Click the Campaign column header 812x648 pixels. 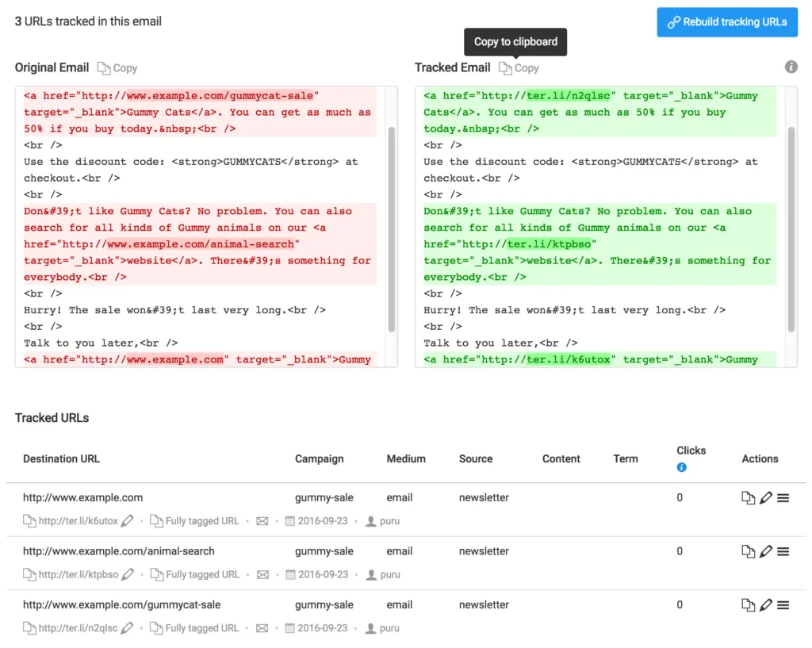pos(319,458)
